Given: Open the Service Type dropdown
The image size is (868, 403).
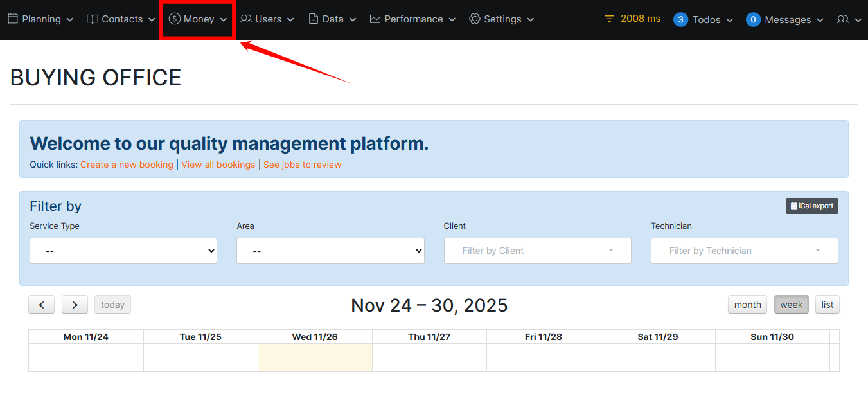Looking at the screenshot, I should tap(123, 251).
